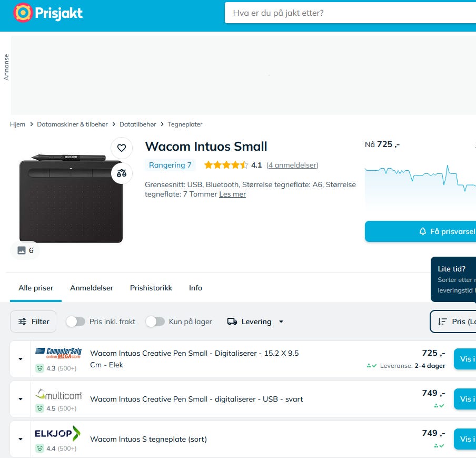This screenshot has height=458, width=476.
Task: Click the Wacom Intuos product image
Action: click(71, 199)
